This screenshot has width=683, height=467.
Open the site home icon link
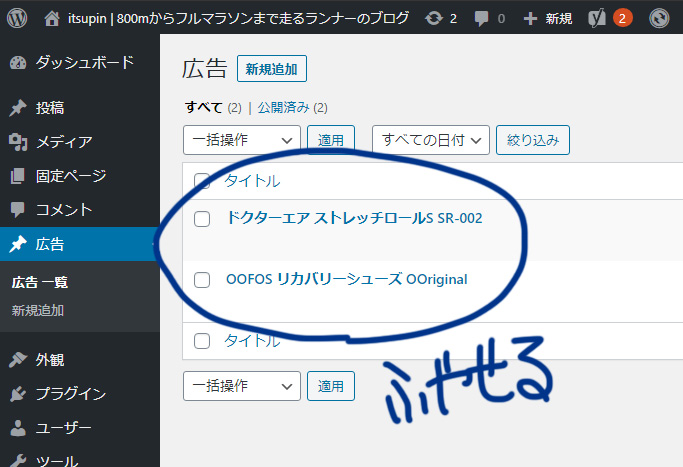click(x=52, y=18)
